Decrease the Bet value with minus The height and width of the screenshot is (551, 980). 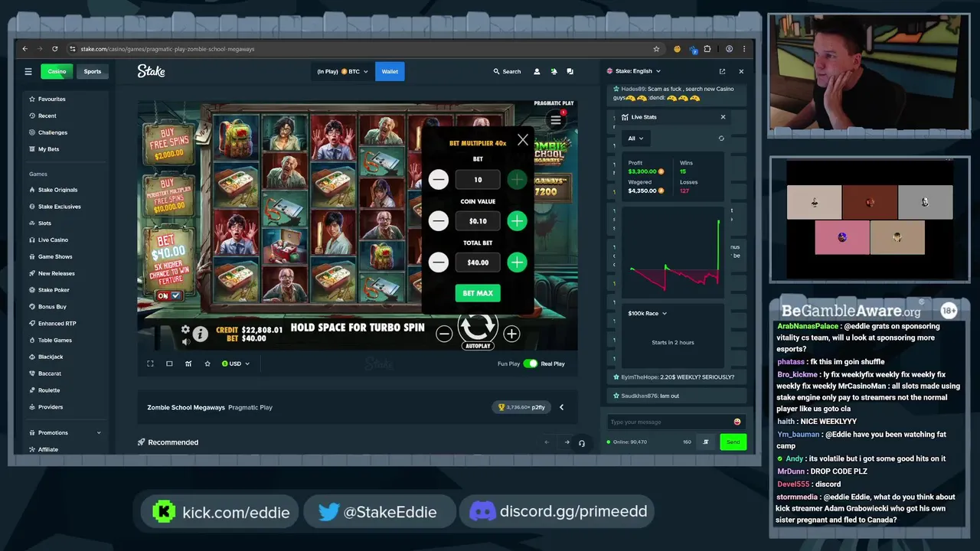438,180
